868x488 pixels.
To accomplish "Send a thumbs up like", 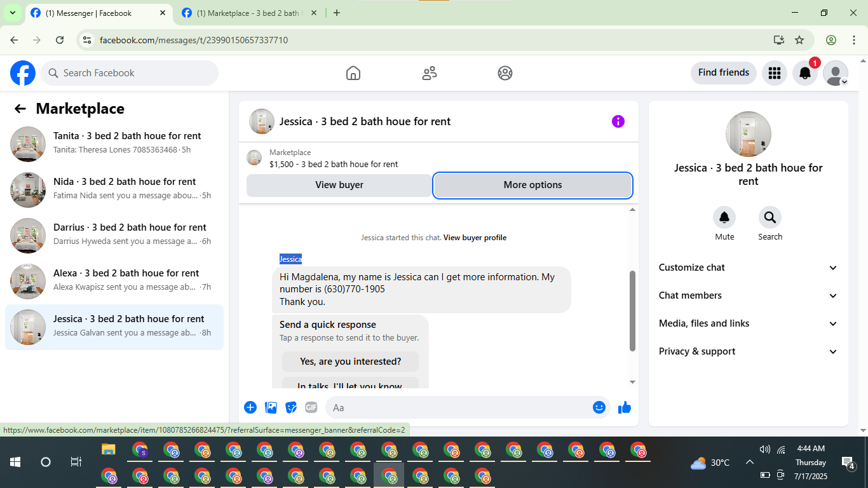I will click(625, 407).
